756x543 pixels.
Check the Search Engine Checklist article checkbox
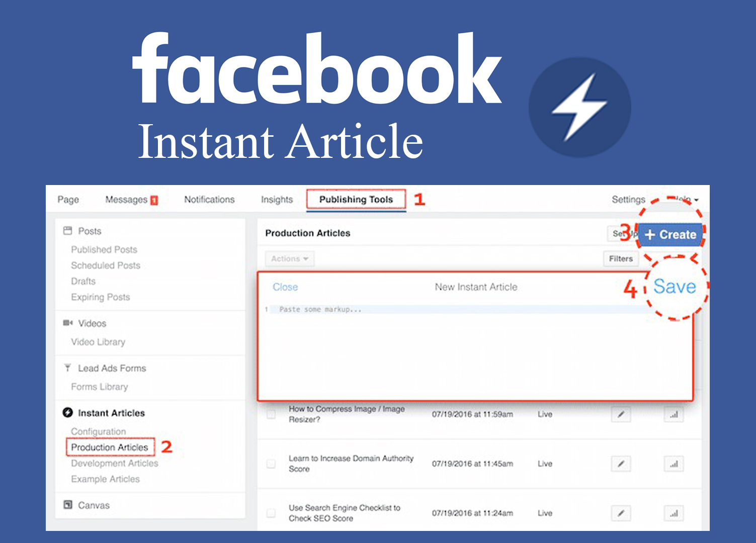pyautogui.click(x=271, y=513)
